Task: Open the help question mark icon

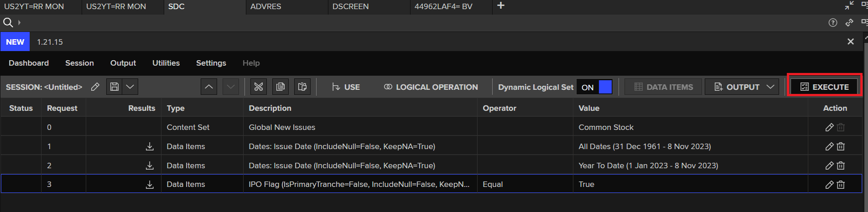Action: 833,23
